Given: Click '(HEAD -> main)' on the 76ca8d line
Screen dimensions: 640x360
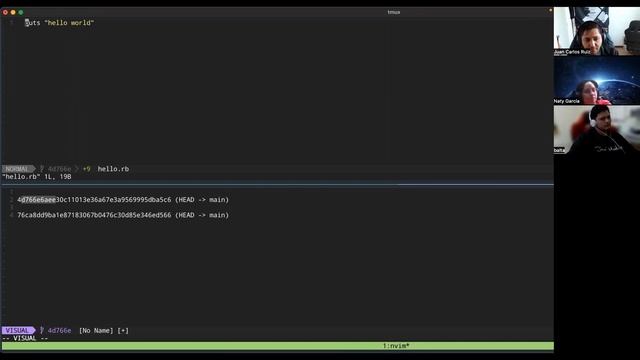Looking at the screenshot, I should click(202, 215).
